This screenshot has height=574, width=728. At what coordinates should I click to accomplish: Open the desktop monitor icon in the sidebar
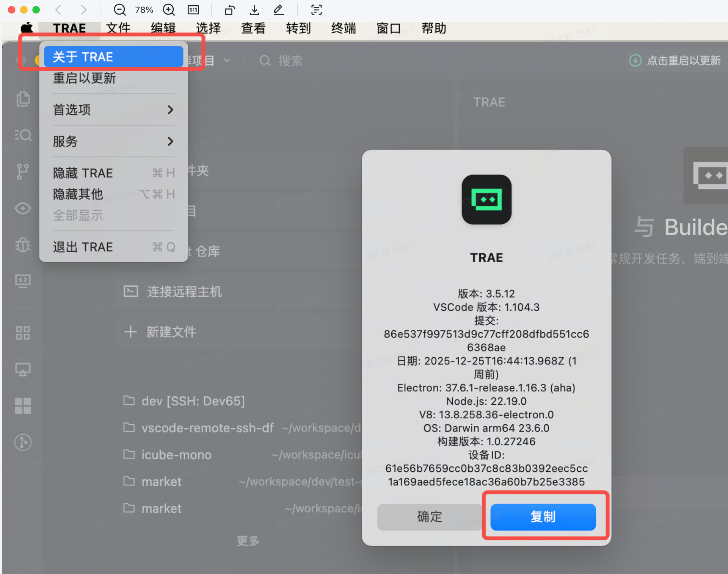pos(23,369)
